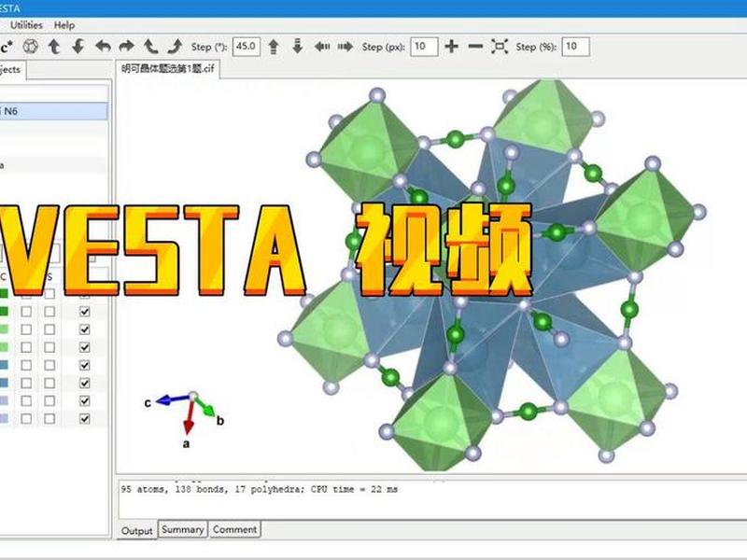This screenshot has height=560, width=747.
Task: Switch to the Summary tab
Action: 182,529
